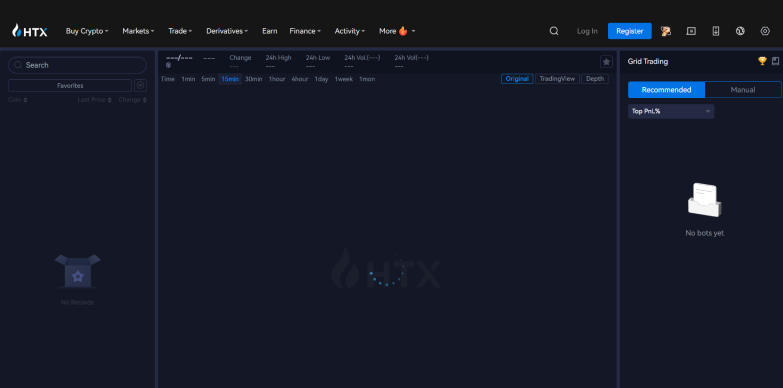The height and width of the screenshot is (388, 783).
Task: Click the Grid Trading heading
Action: click(x=648, y=61)
